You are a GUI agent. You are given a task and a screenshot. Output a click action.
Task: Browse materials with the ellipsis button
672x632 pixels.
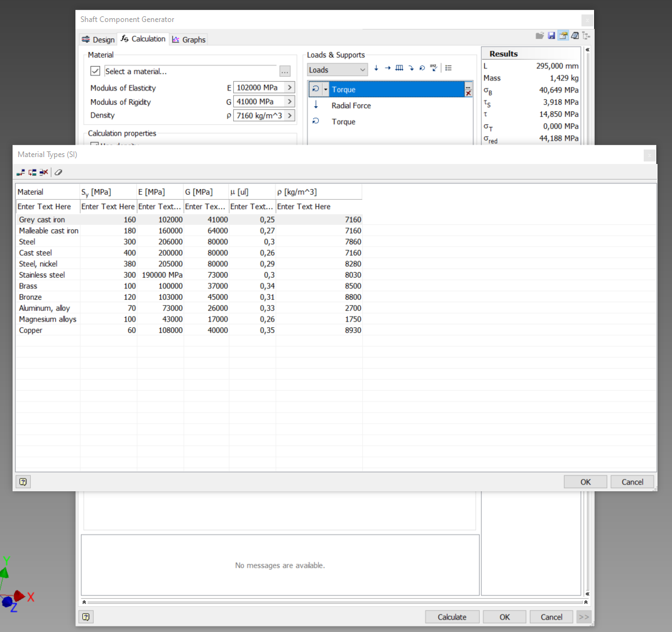pyautogui.click(x=285, y=71)
